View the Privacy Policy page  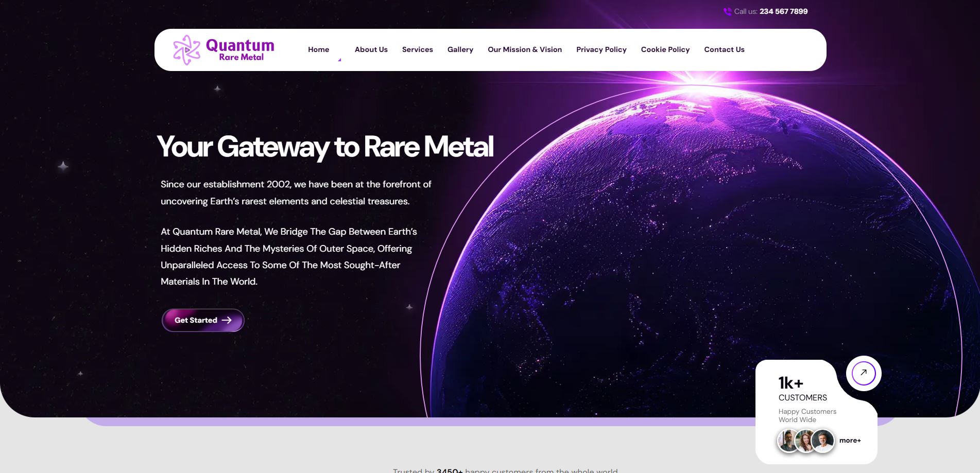(x=601, y=50)
